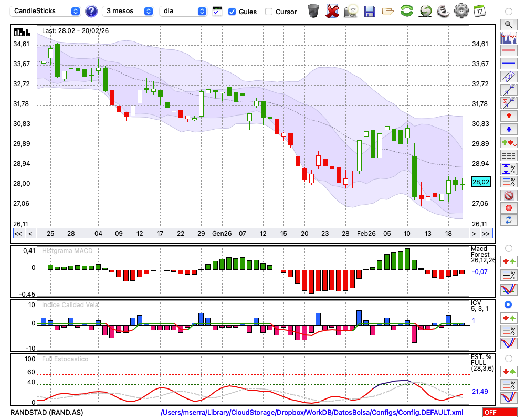
Task: Open the calendar icon in top toolbar
Action: coord(479,11)
